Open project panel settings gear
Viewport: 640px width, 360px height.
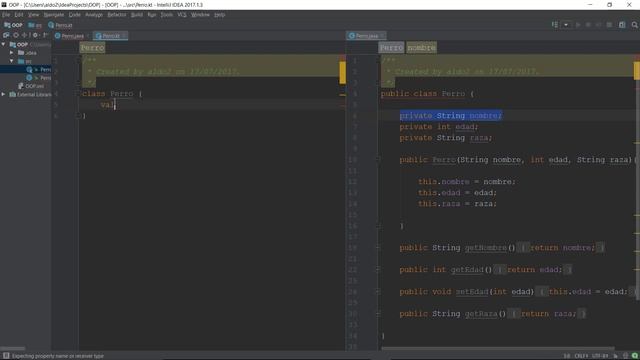[x=35, y=36]
